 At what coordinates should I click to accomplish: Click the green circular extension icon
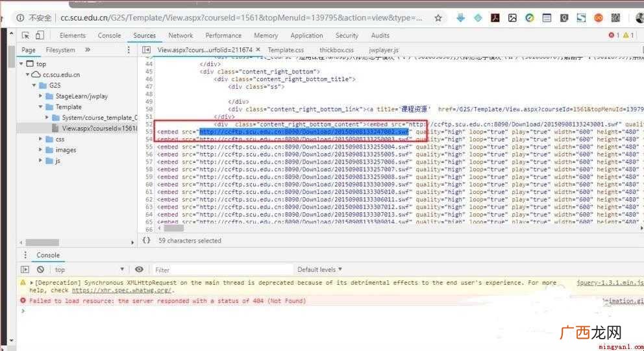(x=529, y=18)
